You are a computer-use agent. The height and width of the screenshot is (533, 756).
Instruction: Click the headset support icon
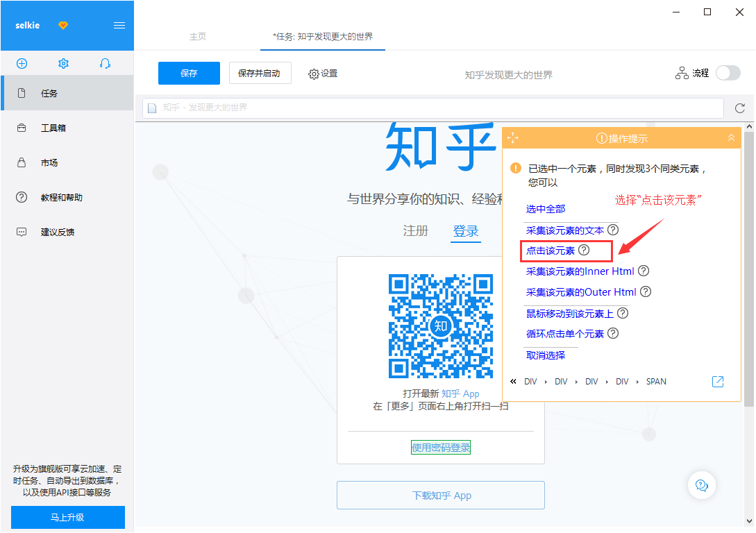tap(105, 63)
